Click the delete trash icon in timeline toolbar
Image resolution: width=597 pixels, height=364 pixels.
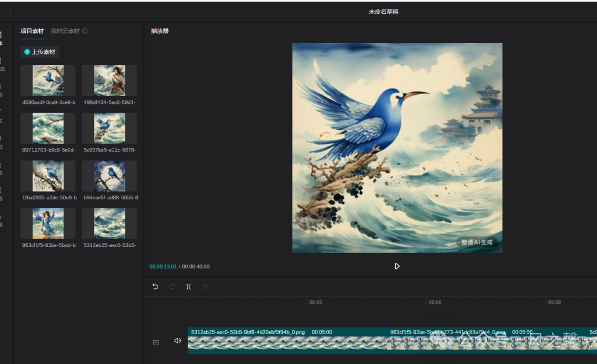point(205,287)
